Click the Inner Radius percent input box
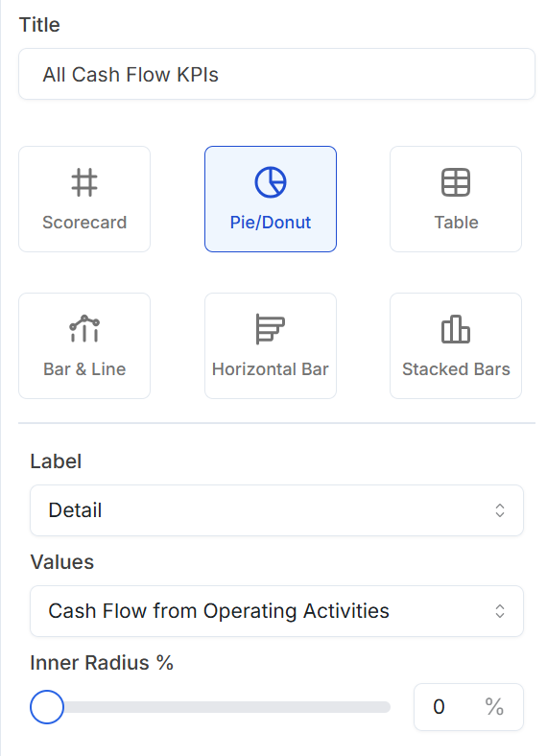The width and height of the screenshot is (547, 756). [x=468, y=707]
